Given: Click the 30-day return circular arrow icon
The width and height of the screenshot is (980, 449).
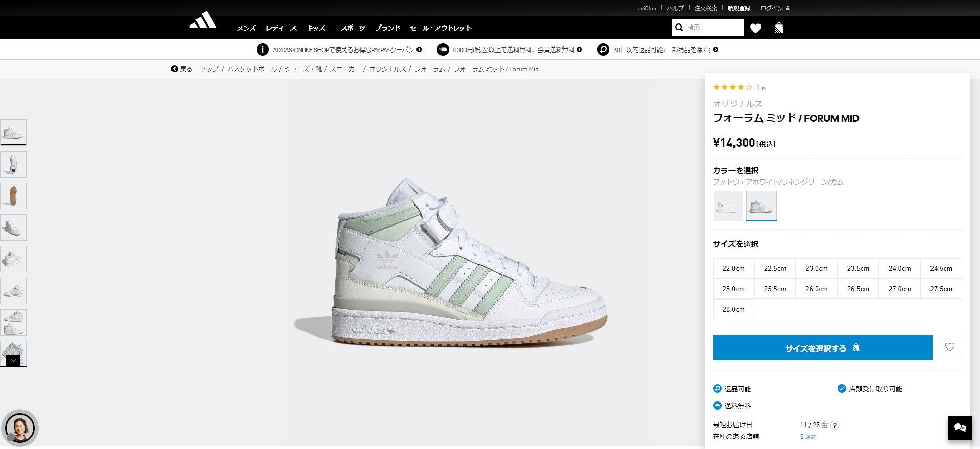Looking at the screenshot, I should (x=603, y=49).
